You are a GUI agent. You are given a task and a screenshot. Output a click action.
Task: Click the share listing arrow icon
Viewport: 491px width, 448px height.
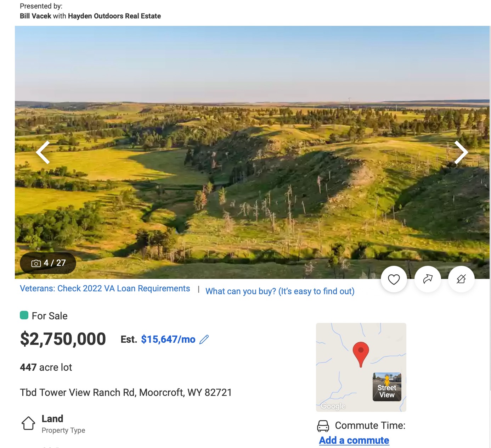click(x=428, y=279)
